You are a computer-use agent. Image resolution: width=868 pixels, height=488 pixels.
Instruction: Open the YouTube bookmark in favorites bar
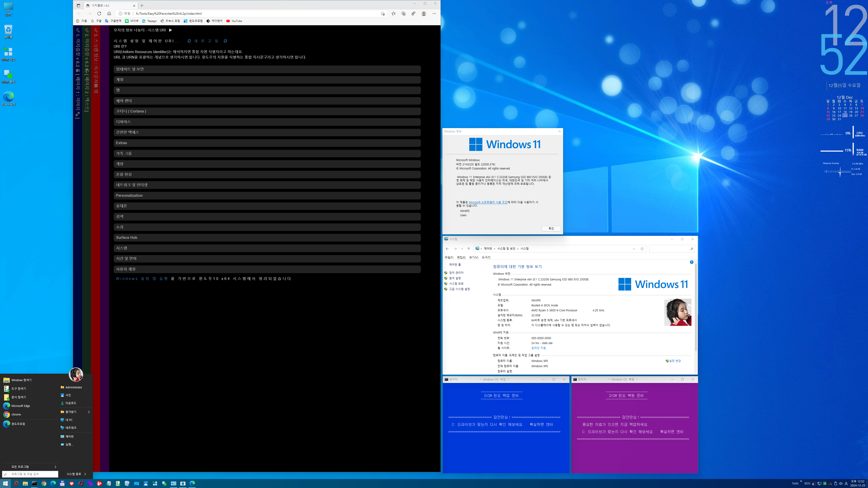(x=234, y=21)
